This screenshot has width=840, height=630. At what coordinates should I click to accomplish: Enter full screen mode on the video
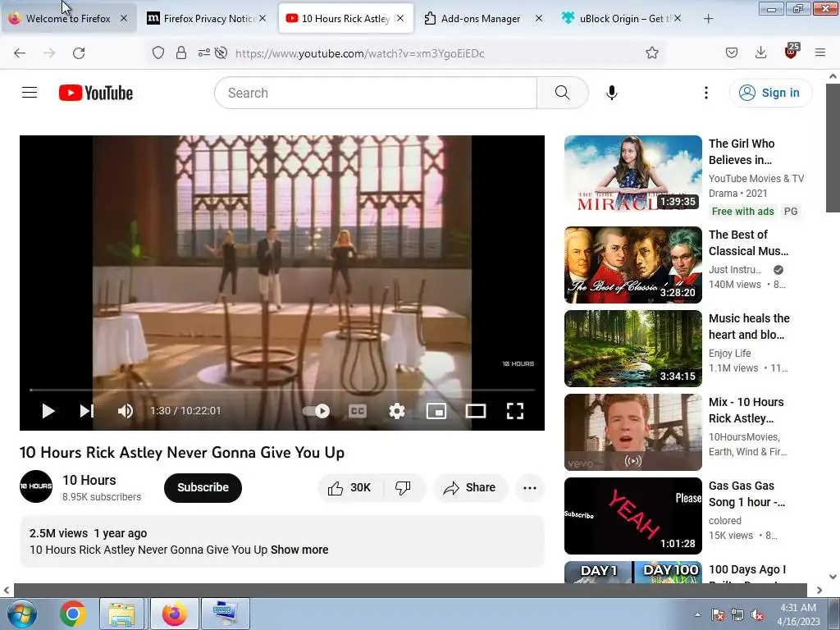pos(515,411)
